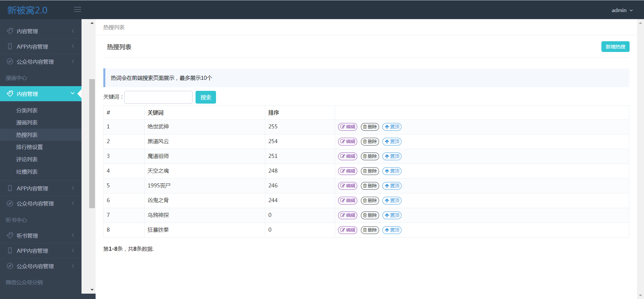The image size is (644, 299).
Task: Click the sidebar scrollbar thumb
Action: (92, 143)
